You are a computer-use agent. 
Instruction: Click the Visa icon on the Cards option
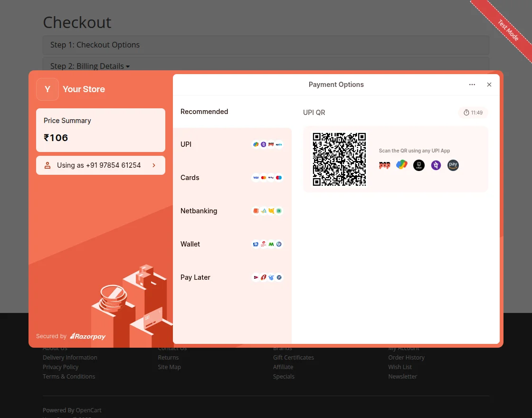pyautogui.click(x=256, y=178)
